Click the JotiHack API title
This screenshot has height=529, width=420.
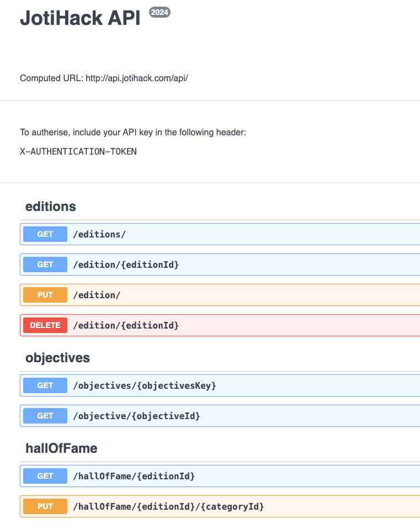pos(80,18)
